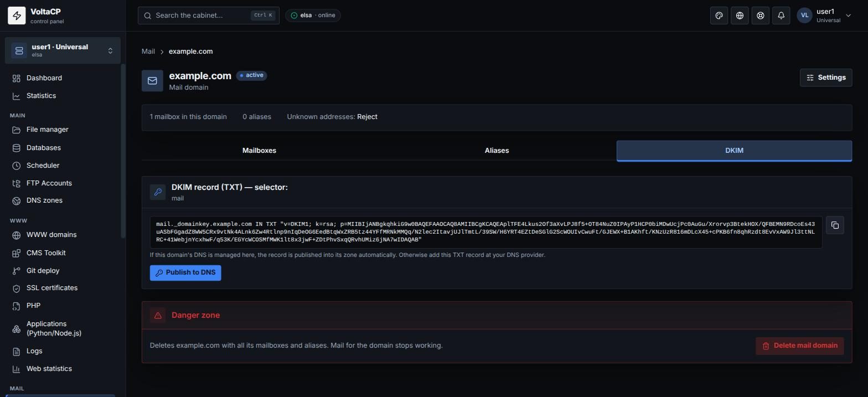Click the Applications (Python/Node.js) icon
The image size is (868, 397).
[x=16, y=329]
